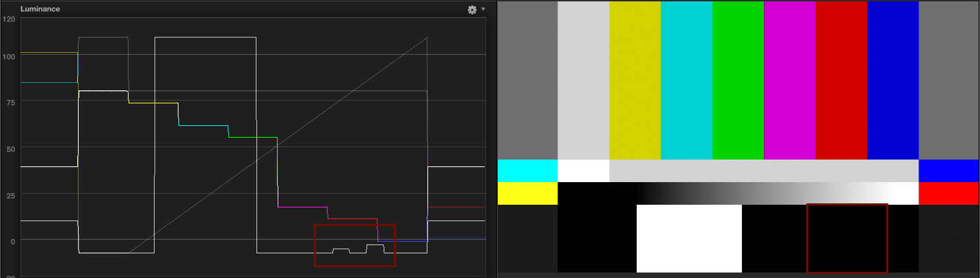
Task: Click the small bright blue patch at right
Action: tap(949, 170)
